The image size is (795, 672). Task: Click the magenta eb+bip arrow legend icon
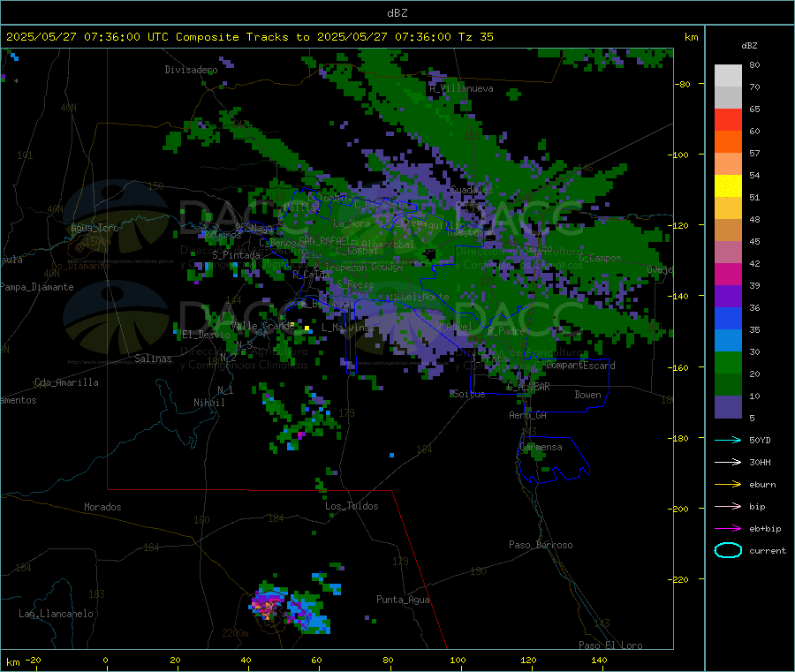tap(728, 529)
